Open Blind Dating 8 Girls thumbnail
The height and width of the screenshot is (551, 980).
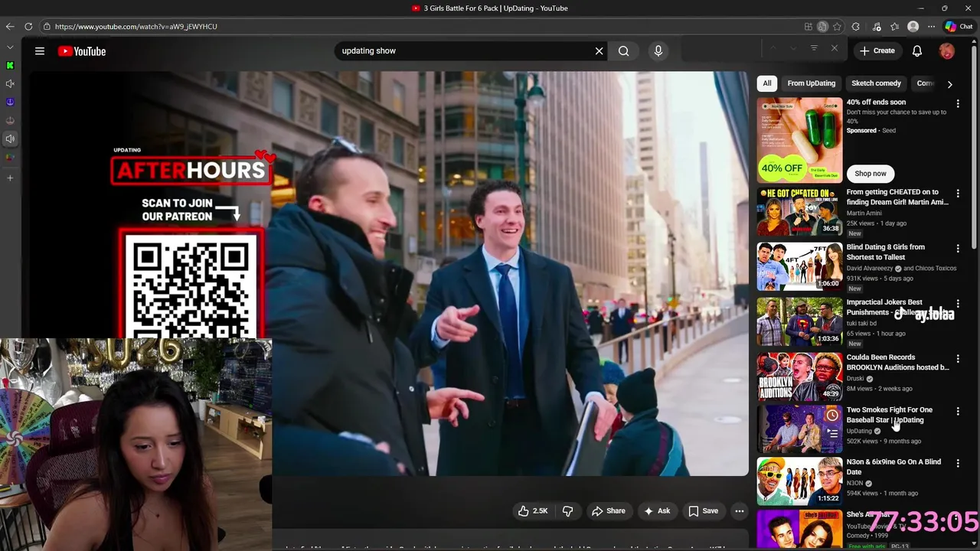pos(799,267)
